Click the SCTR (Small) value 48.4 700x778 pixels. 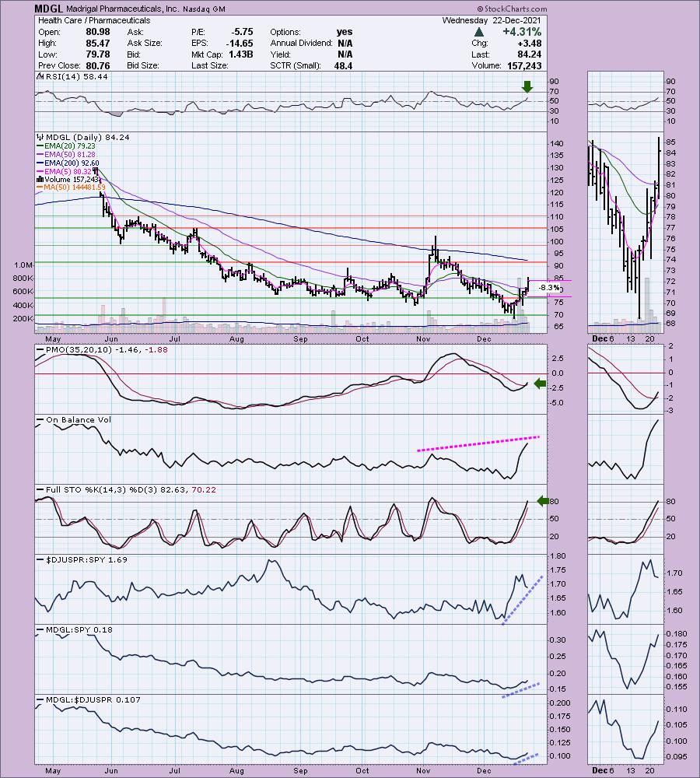point(343,65)
